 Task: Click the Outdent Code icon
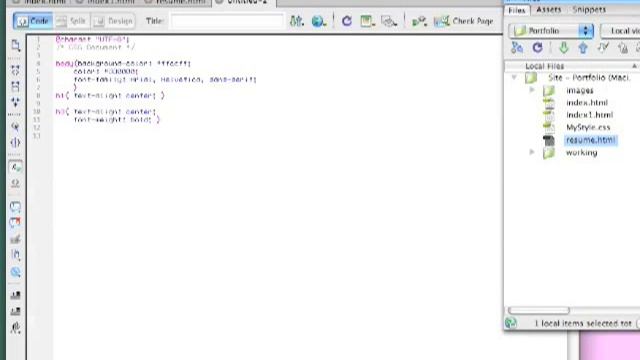(16, 311)
